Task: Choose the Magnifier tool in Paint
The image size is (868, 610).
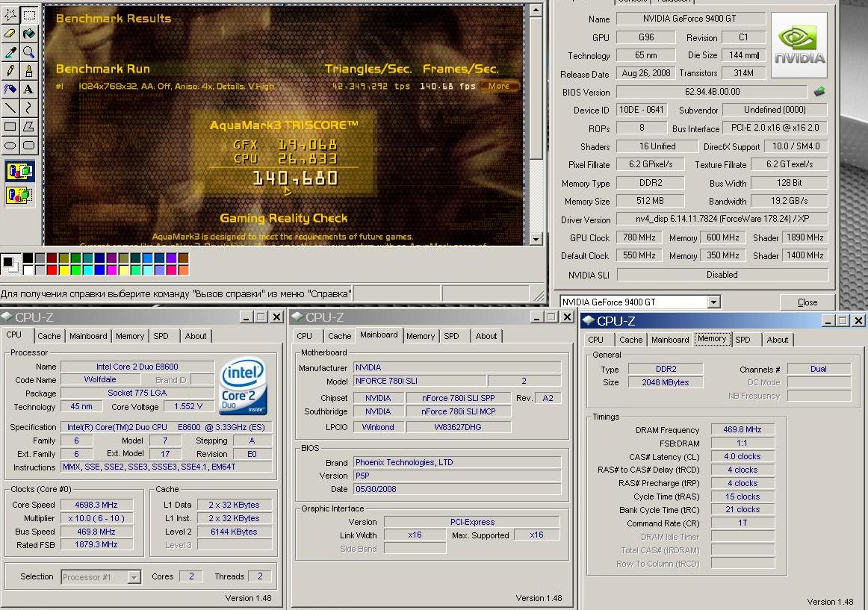Action: coord(29,52)
